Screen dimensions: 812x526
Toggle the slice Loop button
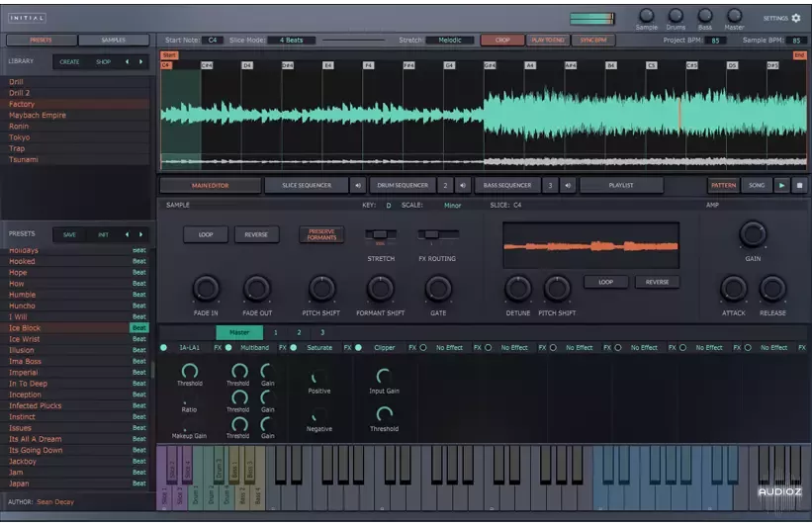pos(606,282)
